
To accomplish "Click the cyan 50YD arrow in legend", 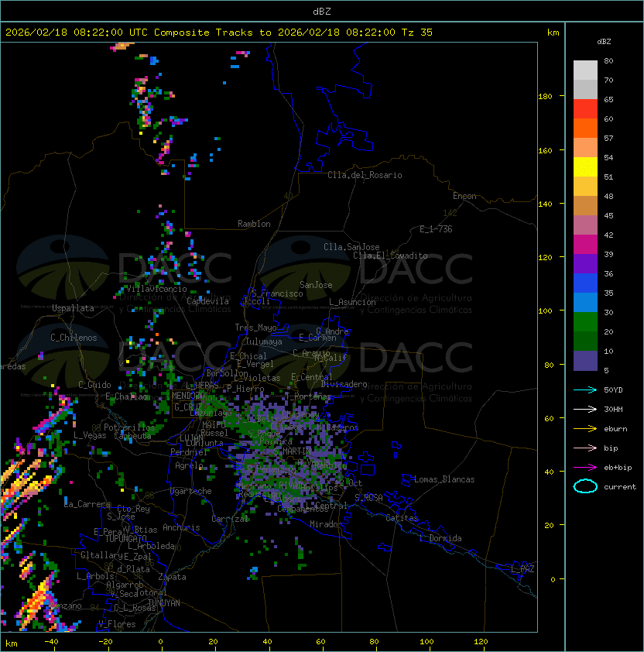I will 585,389.
